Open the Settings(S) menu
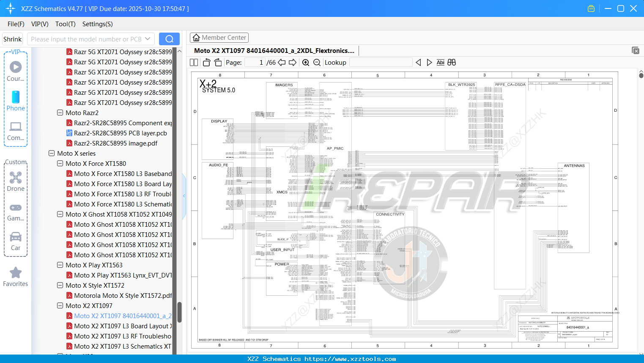644x363 pixels. (x=98, y=24)
